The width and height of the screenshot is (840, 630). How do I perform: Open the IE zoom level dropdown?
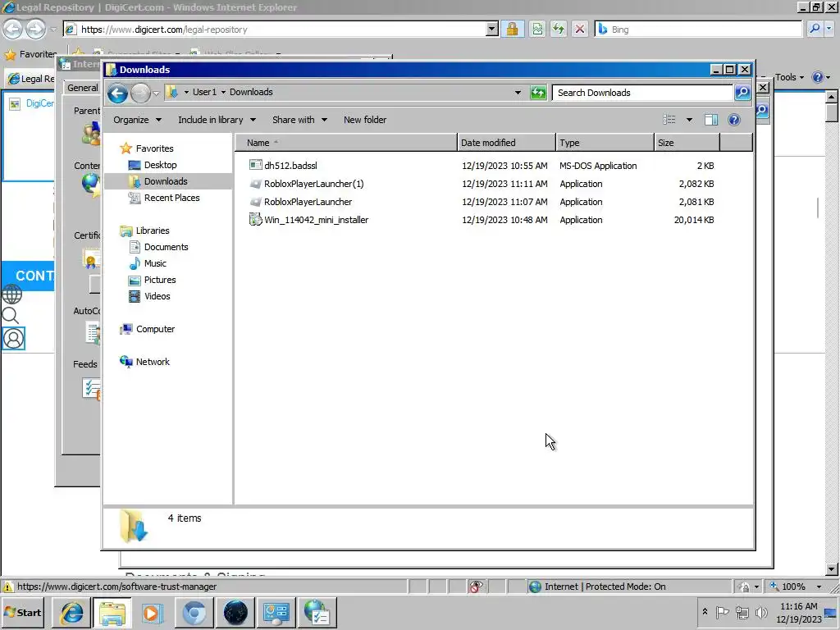point(819,587)
